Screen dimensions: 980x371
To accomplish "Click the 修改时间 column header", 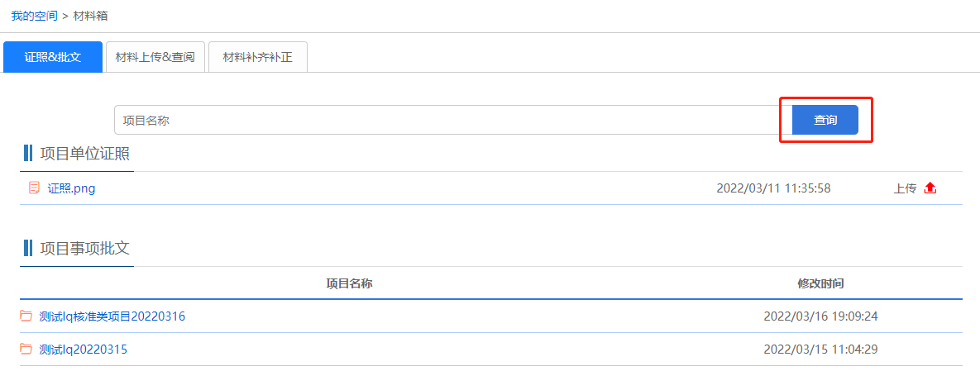I will [x=820, y=283].
